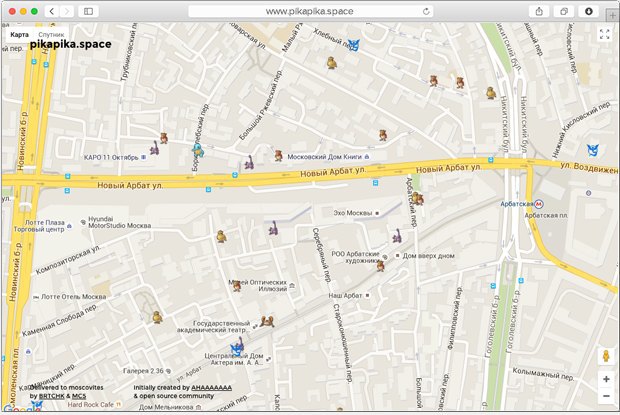
Task: Switch to the Карта map view
Action: pyautogui.click(x=19, y=34)
